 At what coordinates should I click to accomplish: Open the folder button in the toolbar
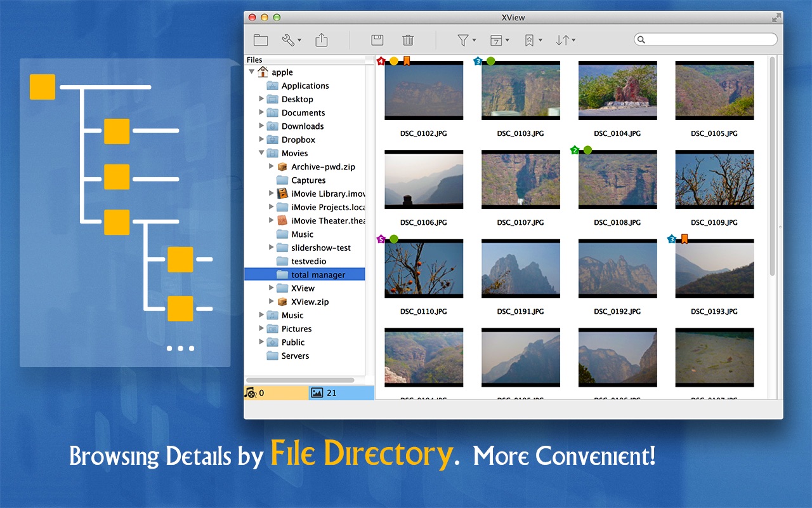pos(261,40)
